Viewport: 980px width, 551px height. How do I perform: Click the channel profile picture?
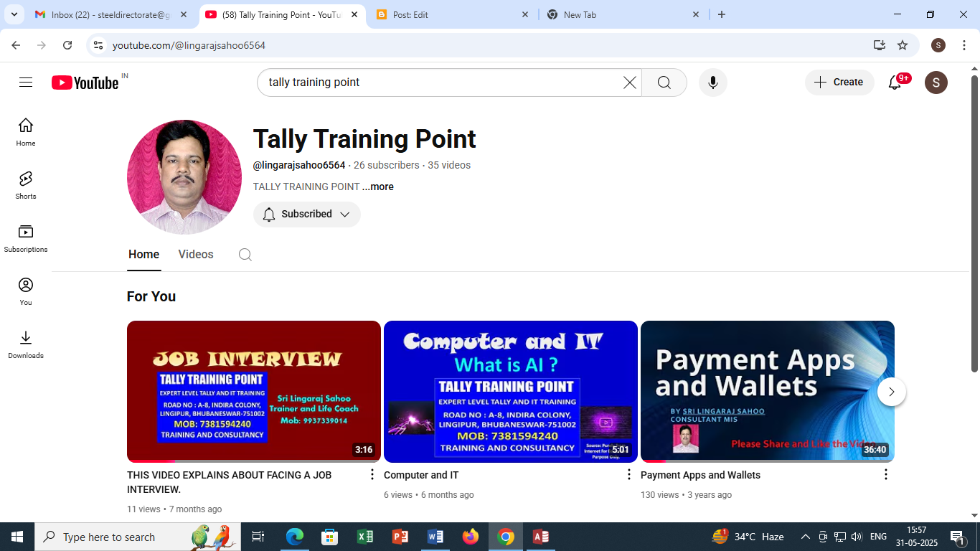184,177
